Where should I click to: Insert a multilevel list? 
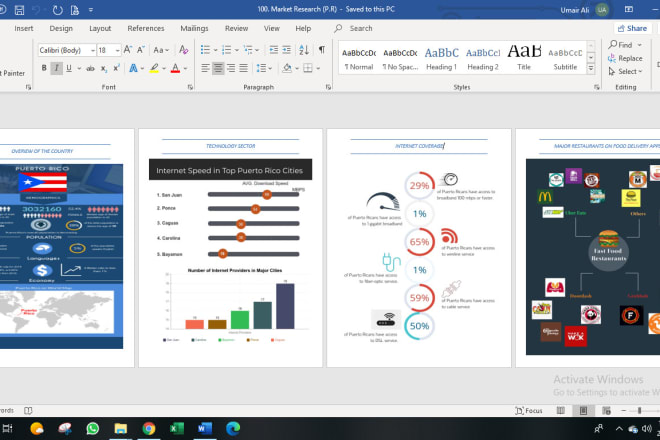tap(248, 50)
